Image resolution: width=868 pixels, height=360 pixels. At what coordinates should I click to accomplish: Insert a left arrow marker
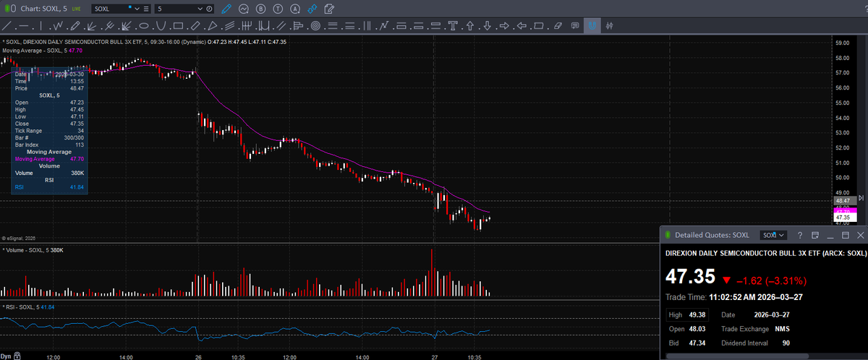tap(522, 26)
